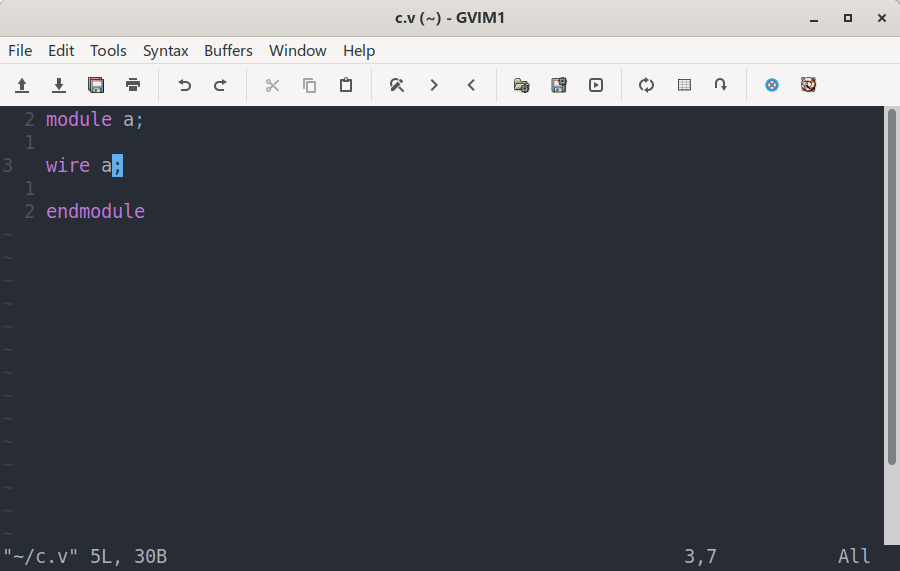Undo the last change
This screenshot has width=900, height=571.
(184, 86)
